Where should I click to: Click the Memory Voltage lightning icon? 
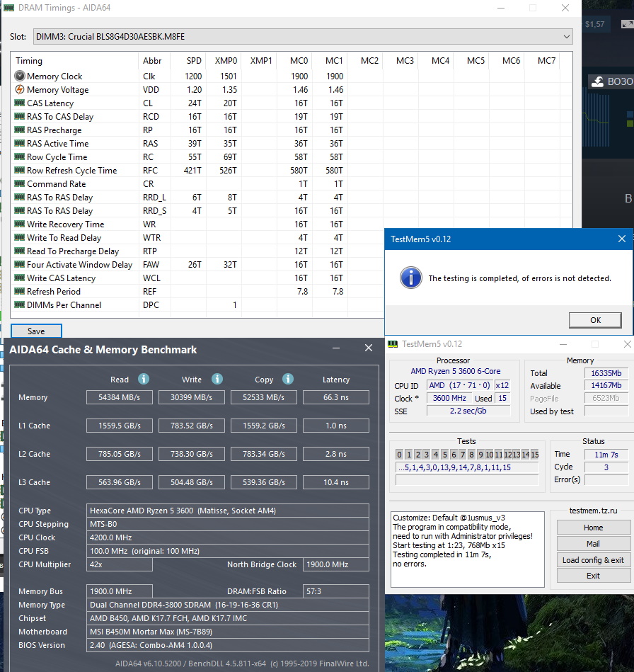tap(20, 90)
